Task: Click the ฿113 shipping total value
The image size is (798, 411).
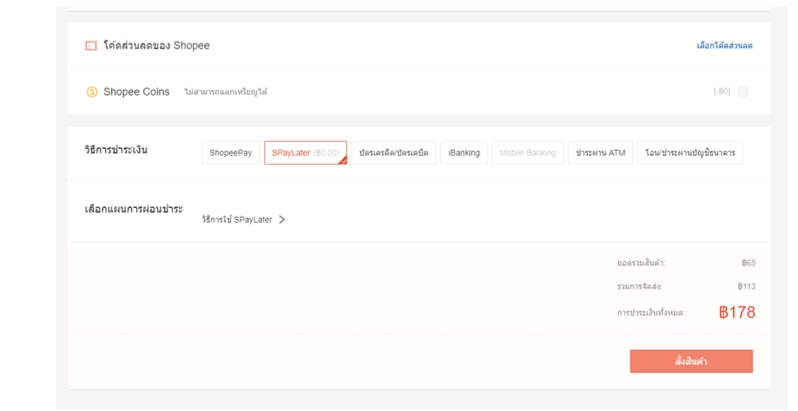Action: (747, 286)
